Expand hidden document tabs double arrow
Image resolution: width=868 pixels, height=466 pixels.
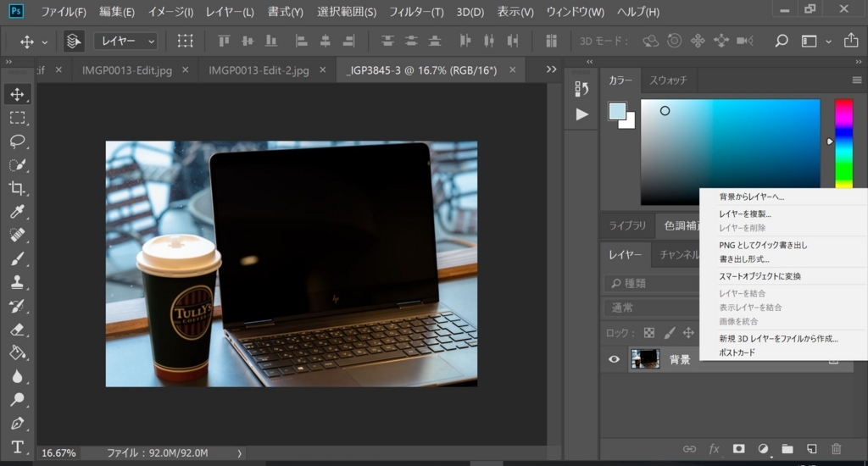coord(551,69)
